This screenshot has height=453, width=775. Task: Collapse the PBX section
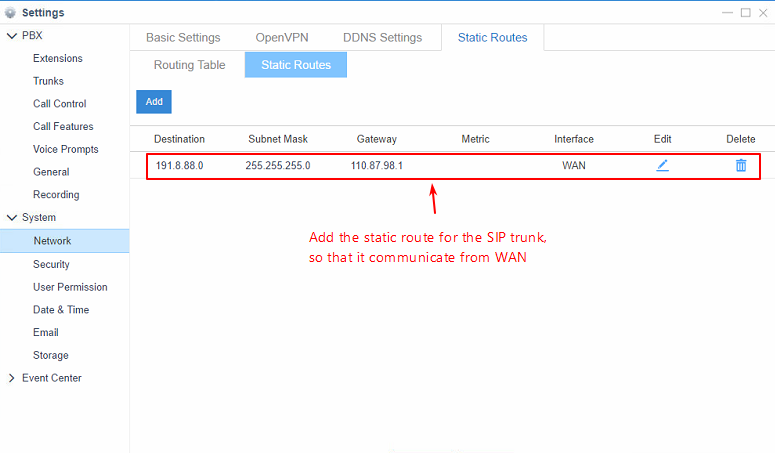[11, 36]
